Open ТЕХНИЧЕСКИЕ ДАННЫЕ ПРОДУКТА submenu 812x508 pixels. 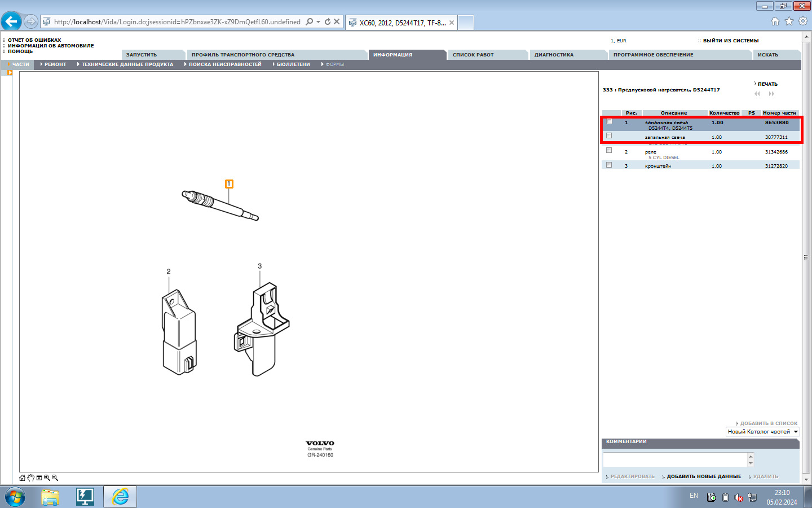click(x=126, y=64)
